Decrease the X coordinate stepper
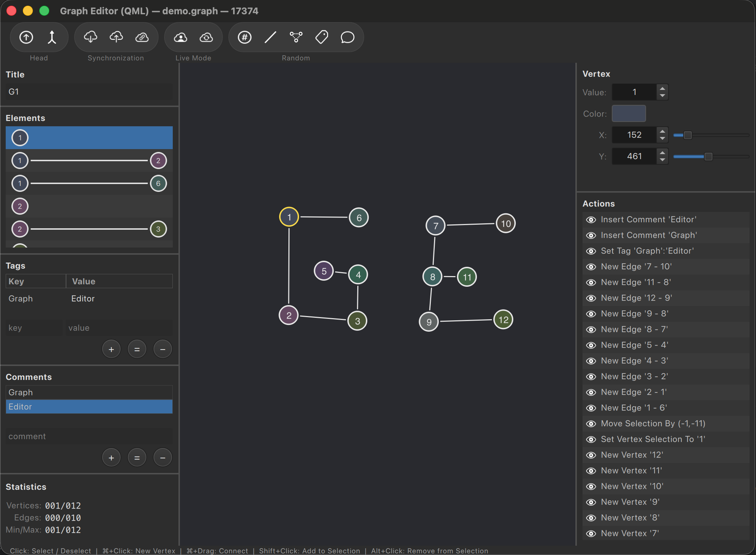Image resolution: width=756 pixels, height=555 pixels. tap(662, 138)
